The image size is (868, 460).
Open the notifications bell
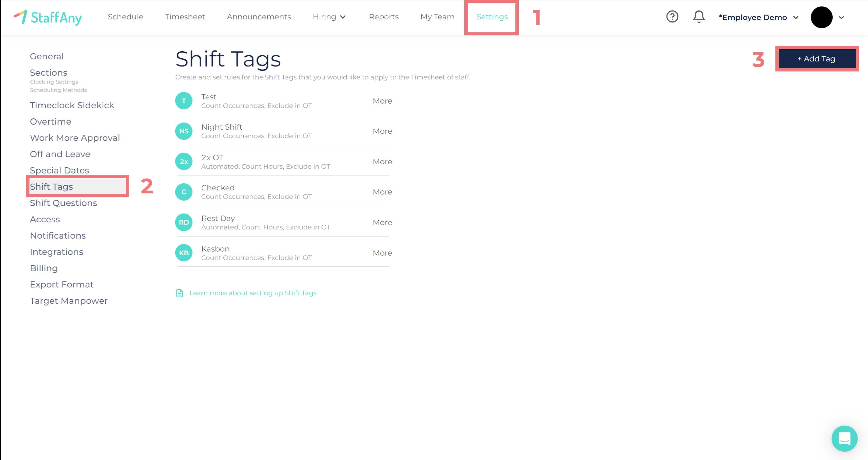click(699, 17)
